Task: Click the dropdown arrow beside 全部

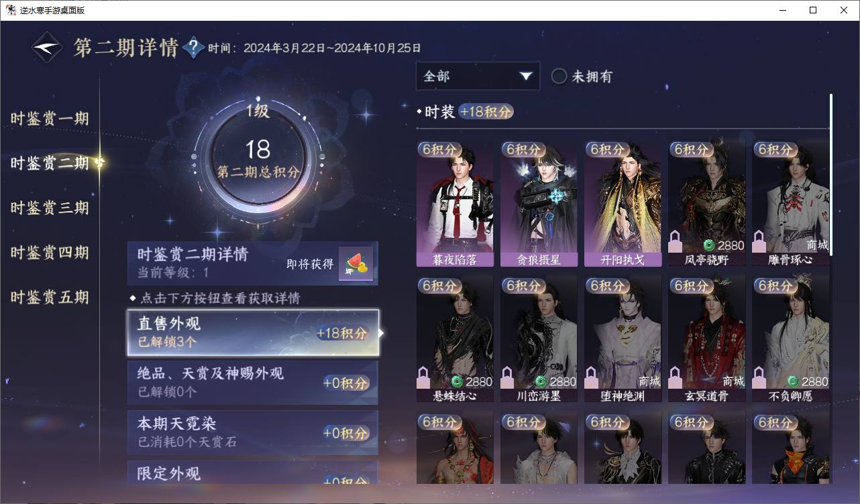Action: tap(526, 76)
